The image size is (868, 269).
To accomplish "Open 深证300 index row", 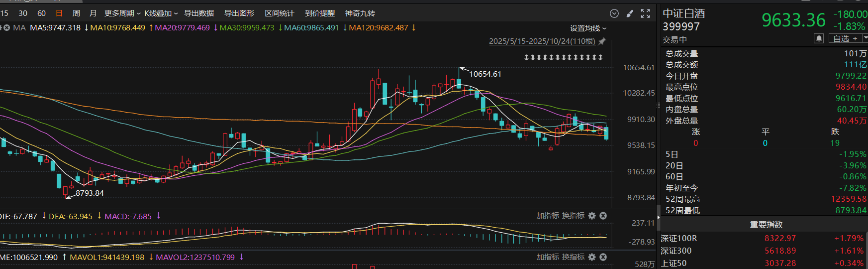I will (x=764, y=251).
